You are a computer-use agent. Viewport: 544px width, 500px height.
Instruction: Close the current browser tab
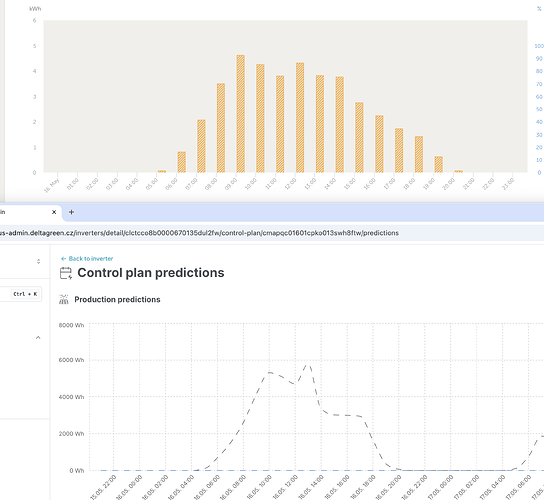click(54, 212)
